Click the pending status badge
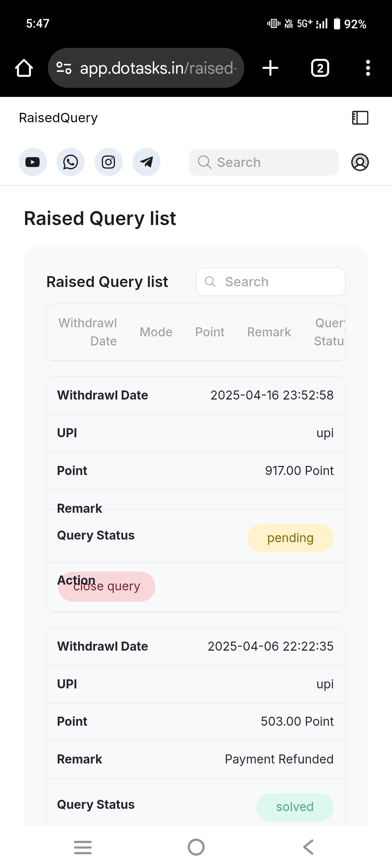 click(290, 538)
